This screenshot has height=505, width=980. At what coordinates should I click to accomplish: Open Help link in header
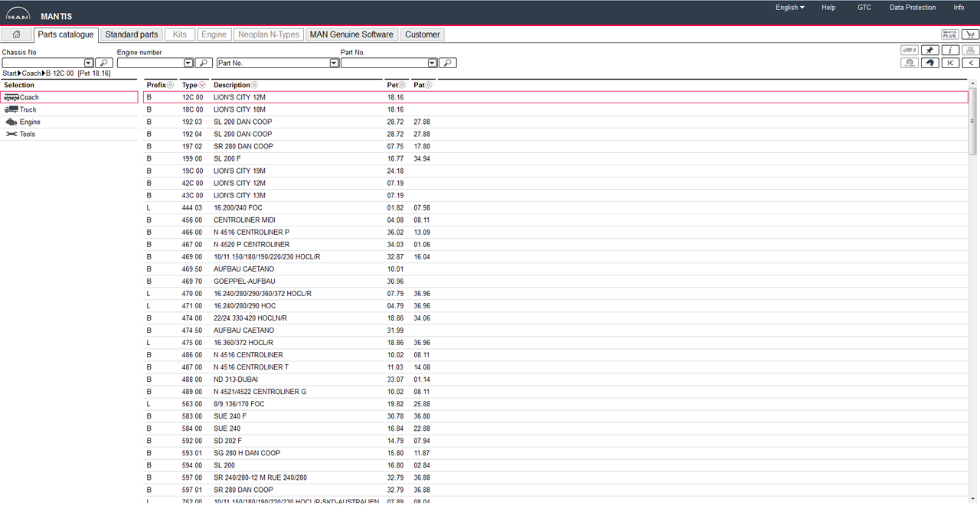[828, 8]
